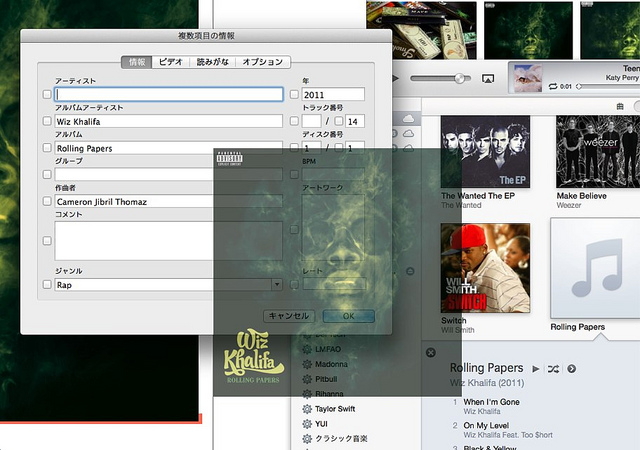Screen dimensions: 640x450
Task: Play the Rolling Papers album via play icon
Action: [x=536, y=369]
